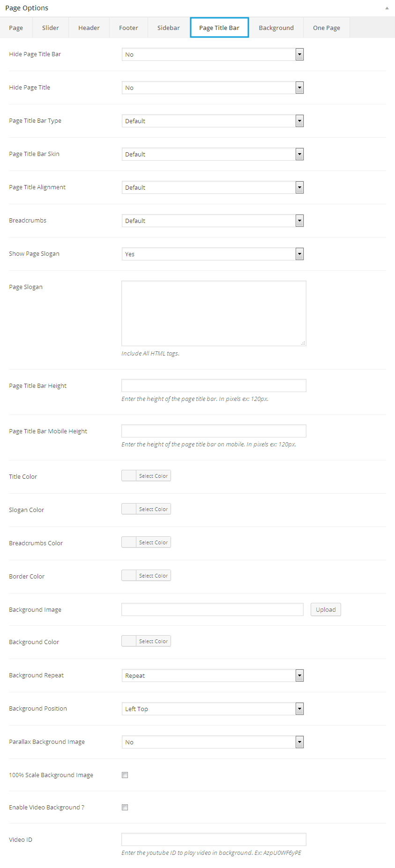Switch to the One Page tab
The width and height of the screenshot is (395, 868).
326,28
